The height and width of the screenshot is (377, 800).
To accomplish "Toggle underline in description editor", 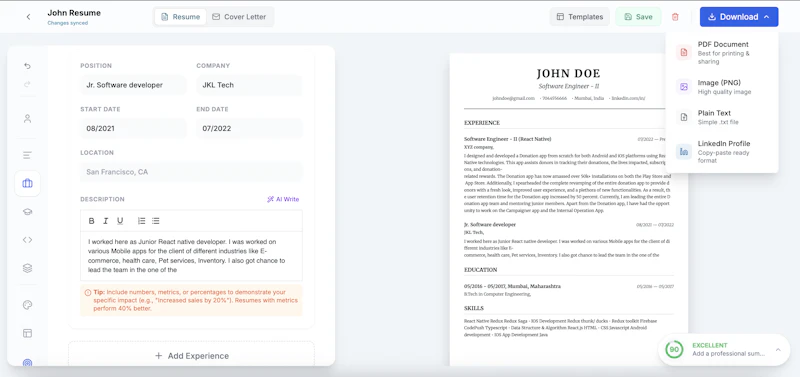I will coord(120,221).
